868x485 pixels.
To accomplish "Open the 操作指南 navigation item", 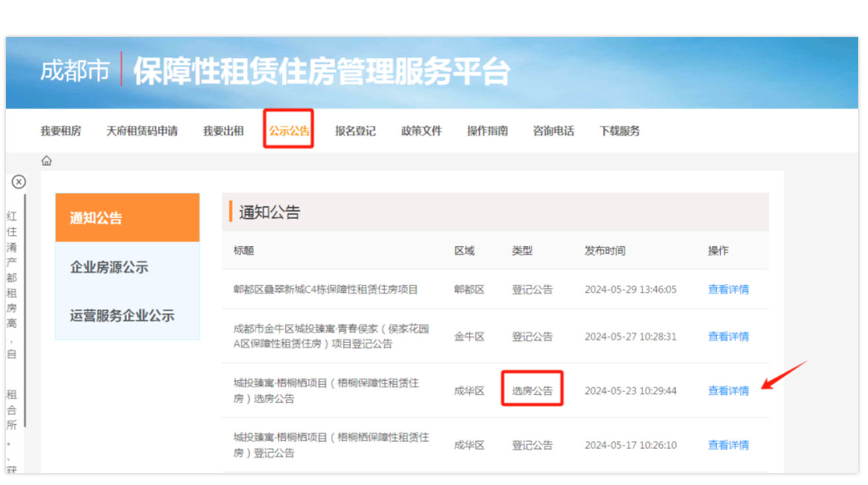I will click(x=488, y=131).
